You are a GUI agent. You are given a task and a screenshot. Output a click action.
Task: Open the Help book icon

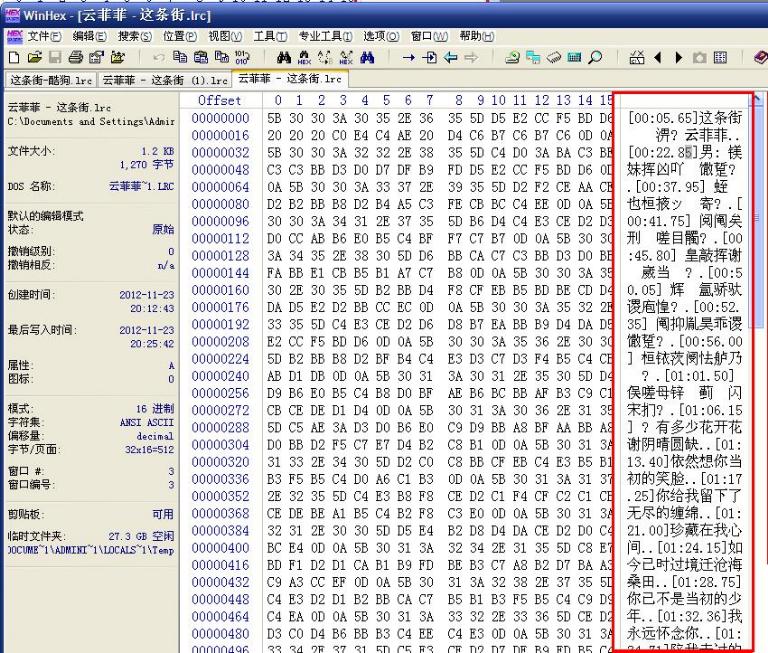761,58
